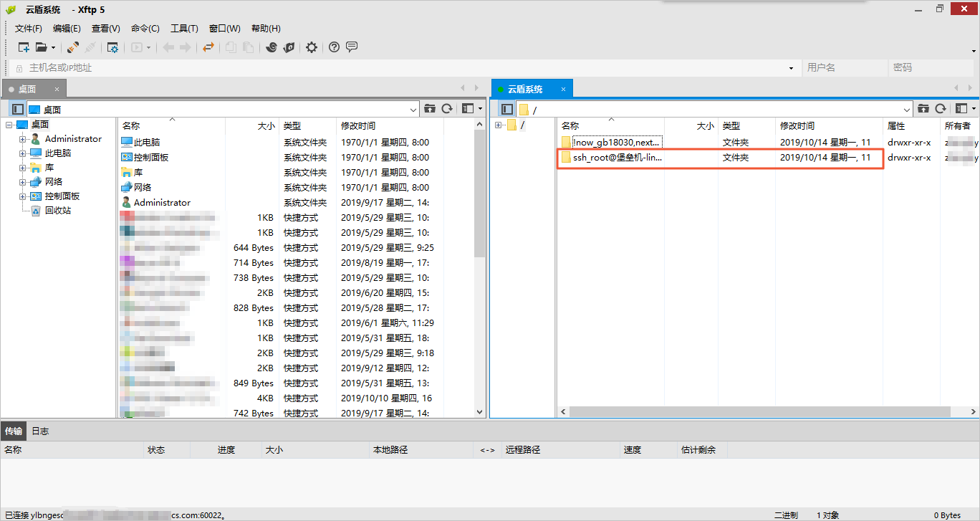980x521 pixels.
Task: Toggle folder tree in remote pane
Action: coord(506,109)
